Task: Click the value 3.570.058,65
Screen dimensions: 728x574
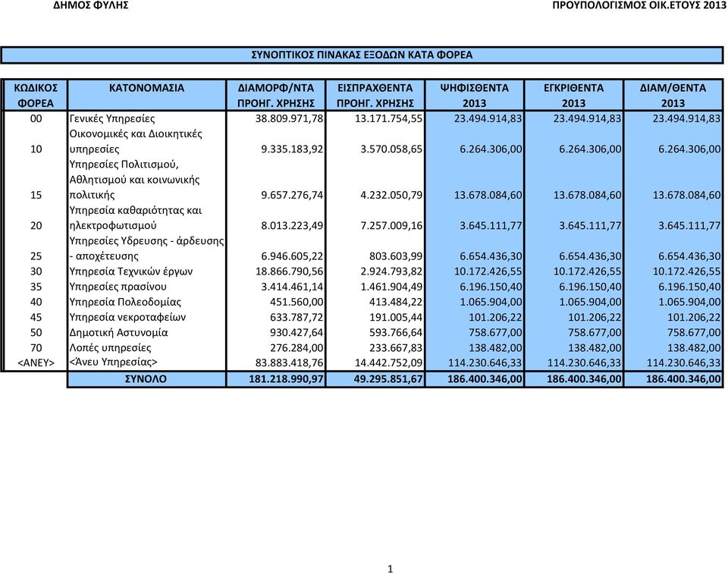Action: [x=391, y=149]
